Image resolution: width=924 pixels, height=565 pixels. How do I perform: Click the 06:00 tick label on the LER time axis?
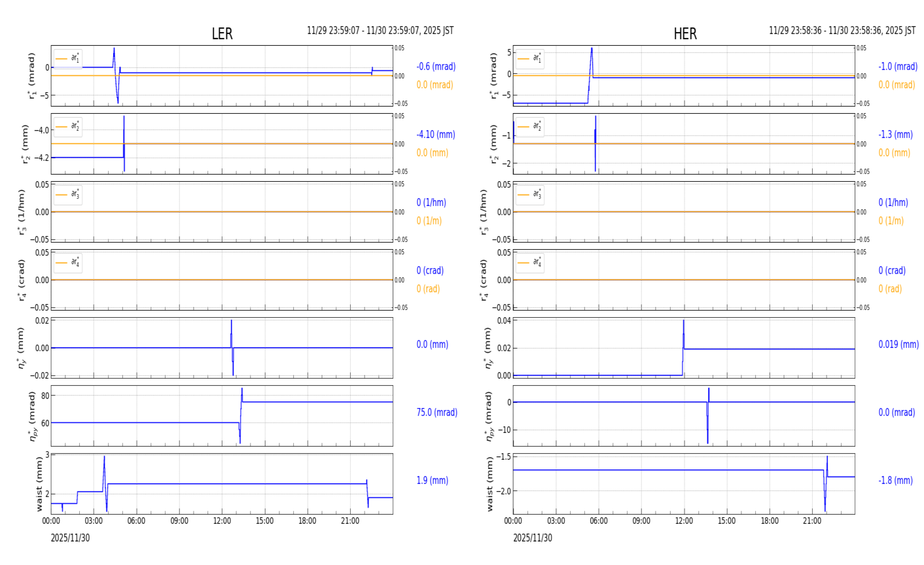[136, 521]
